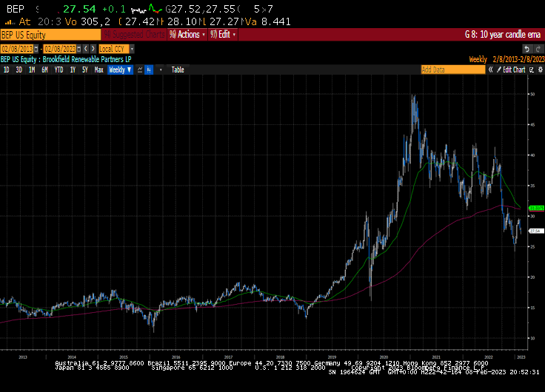Select the 3D range tab
Image resolution: width=545 pixels, height=392 pixels.
(x=19, y=70)
